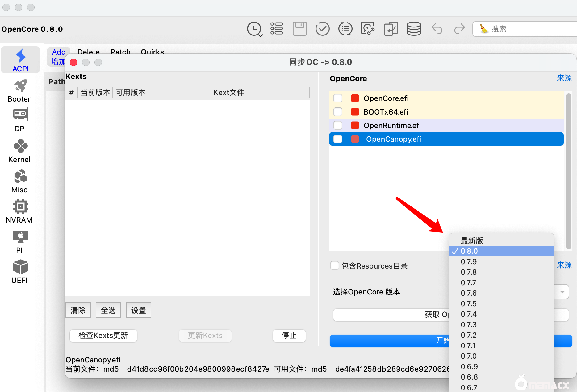Click the 检查Kexts更新 button

pyautogui.click(x=103, y=336)
